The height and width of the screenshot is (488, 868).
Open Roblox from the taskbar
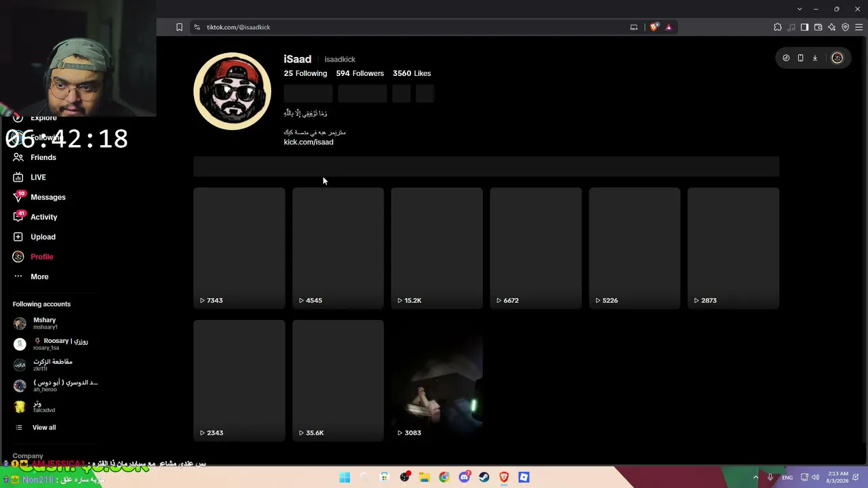[x=524, y=477]
